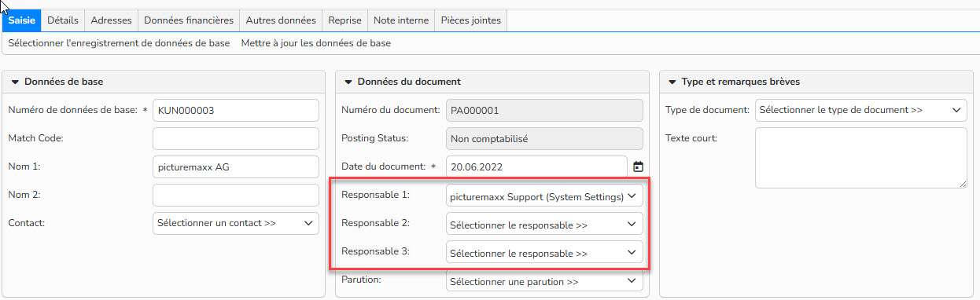Open the Contact dropdown
Screen dimensions: 980x300
pyautogui.click(x=236, y=223)
